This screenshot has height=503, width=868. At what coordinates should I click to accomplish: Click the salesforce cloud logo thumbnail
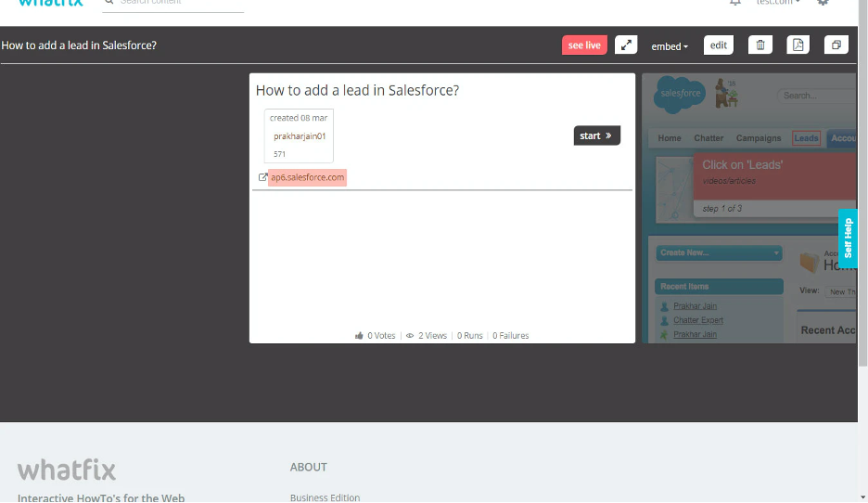680,94
